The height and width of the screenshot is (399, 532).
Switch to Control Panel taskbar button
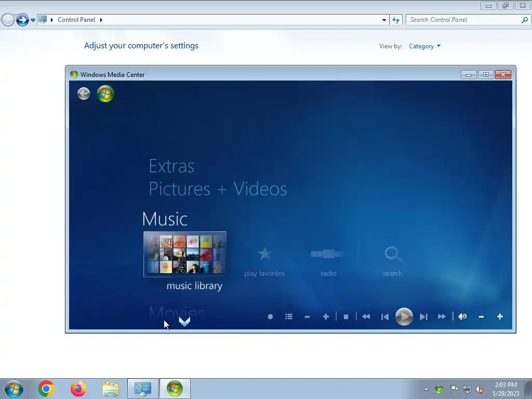[143, 389]
